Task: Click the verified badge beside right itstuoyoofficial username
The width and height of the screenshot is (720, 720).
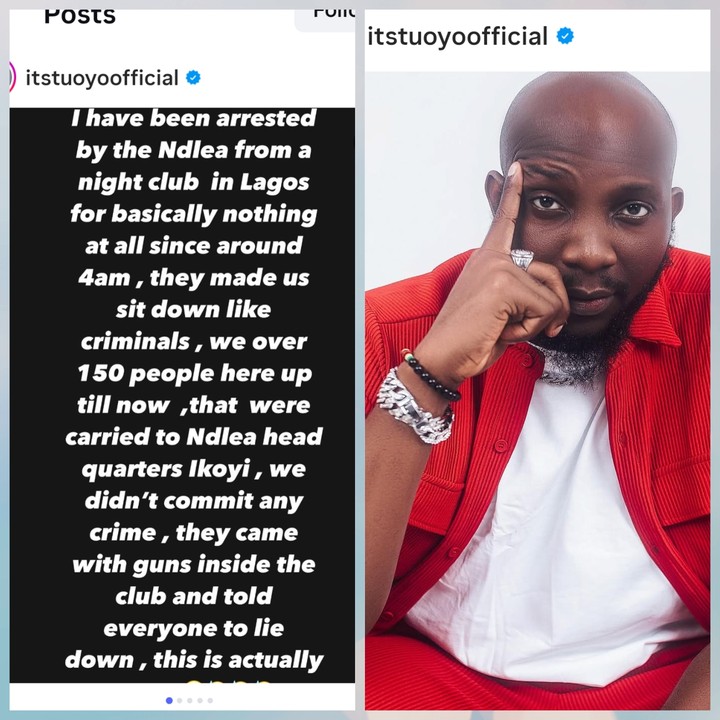Action: [565, 35]
